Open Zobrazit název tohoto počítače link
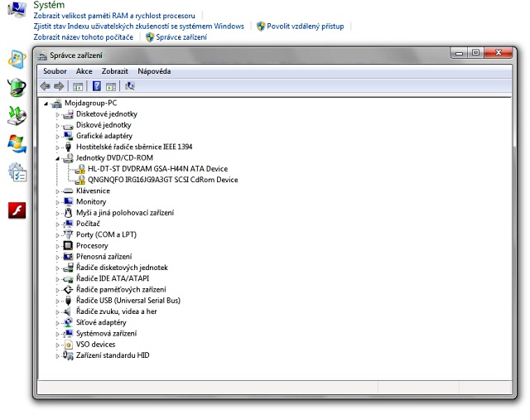The width and height of the screenshot is (530, 420). tap(83, 37)
